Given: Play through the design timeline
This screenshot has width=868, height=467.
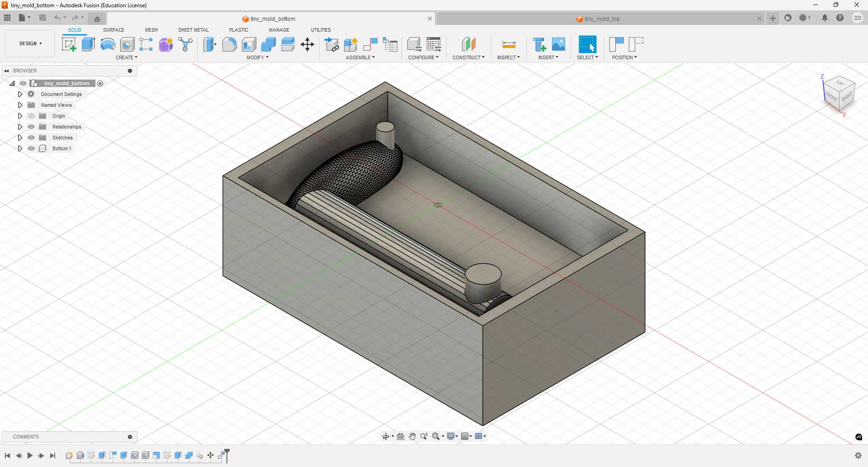Looking at the screenshot, I should click(x=30, y=456).
